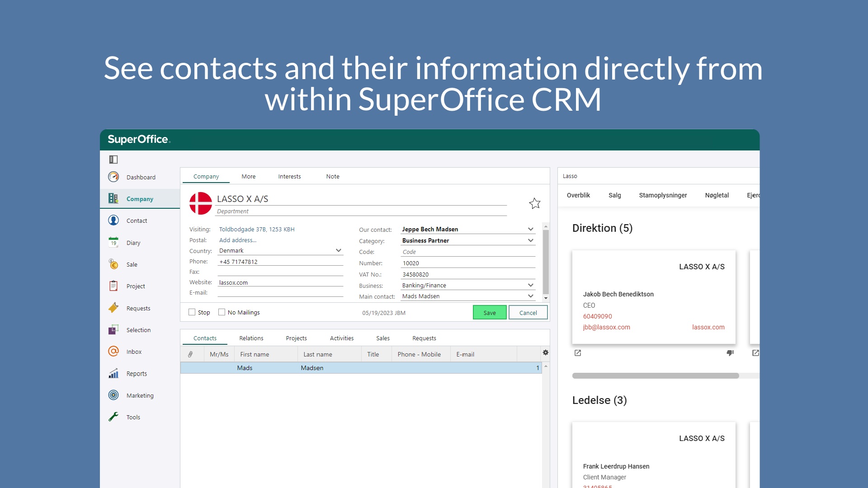The image size is (868, 488).
Task: Open the Activities tab
Action: click(x=342, y=338)
